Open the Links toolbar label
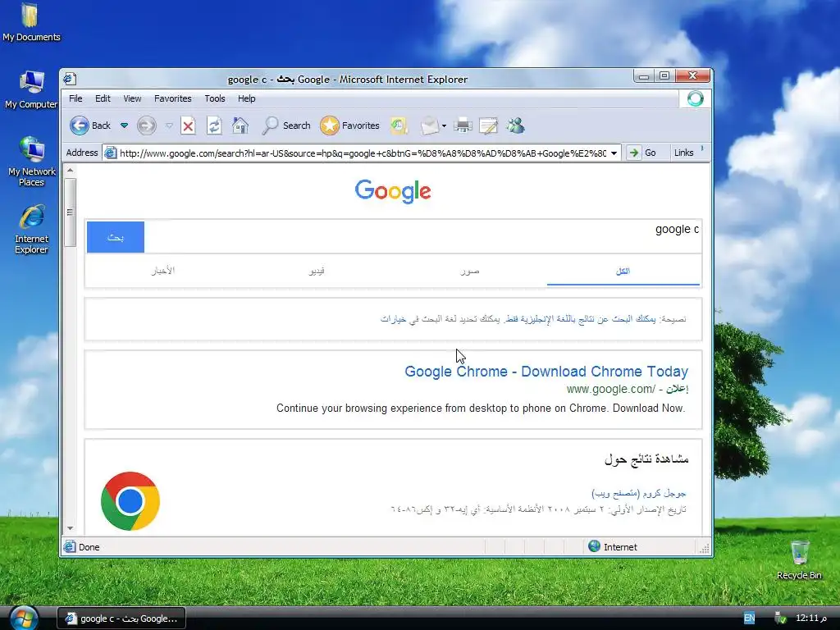 683,153
